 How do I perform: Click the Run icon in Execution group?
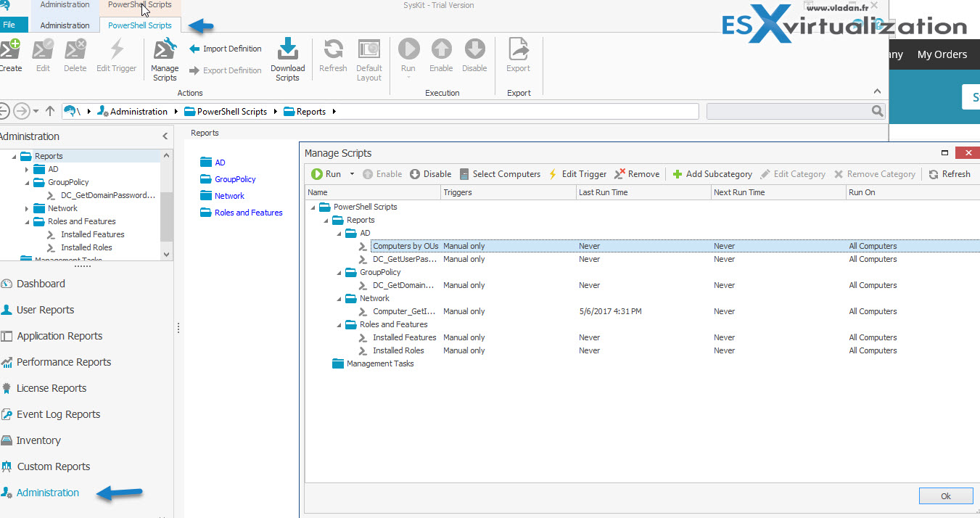click(x=408, y=49)
